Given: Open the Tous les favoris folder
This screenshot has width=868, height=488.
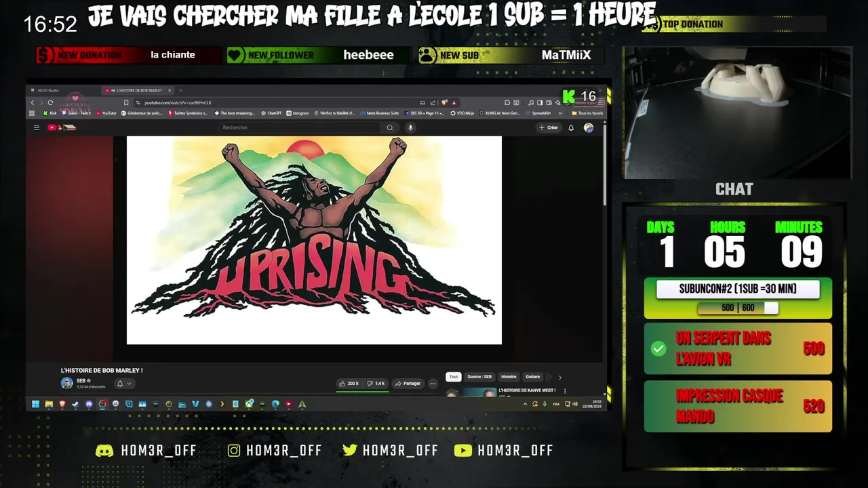Looking at the screenshot, I should (587, 113).
